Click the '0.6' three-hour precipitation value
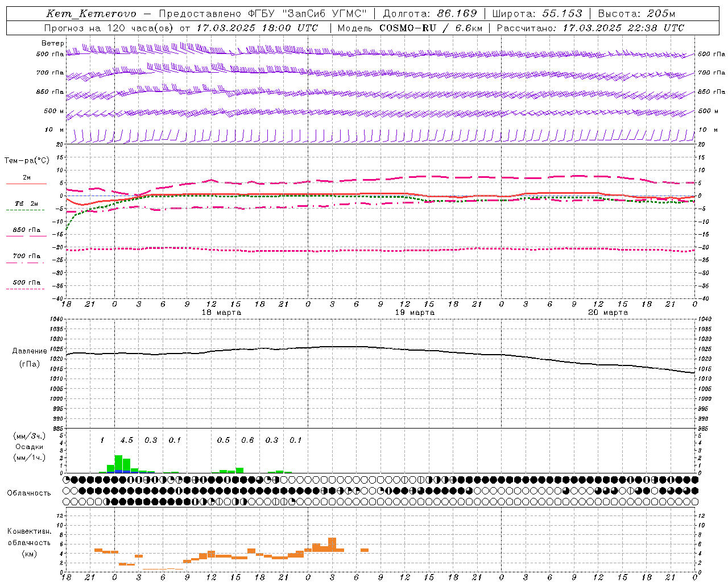This screenshot has height=582, width=728. pyautogui.click(x=247, y=440)
